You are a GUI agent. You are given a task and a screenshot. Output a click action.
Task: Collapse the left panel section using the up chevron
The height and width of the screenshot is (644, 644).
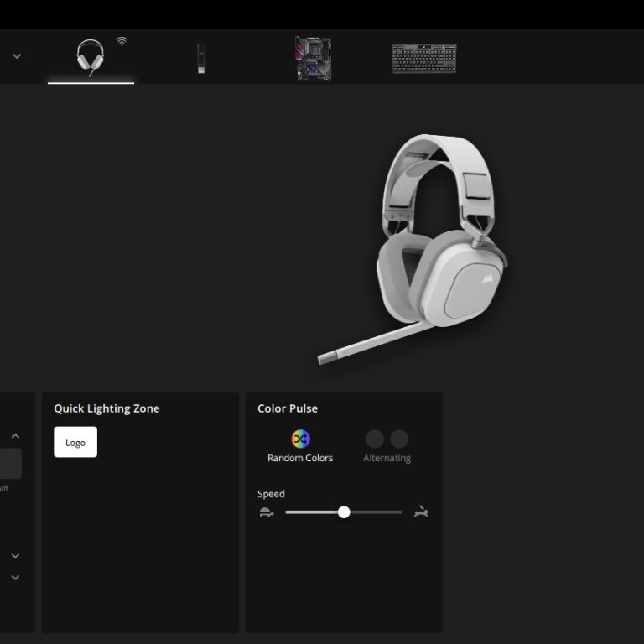tap(15, 436)
